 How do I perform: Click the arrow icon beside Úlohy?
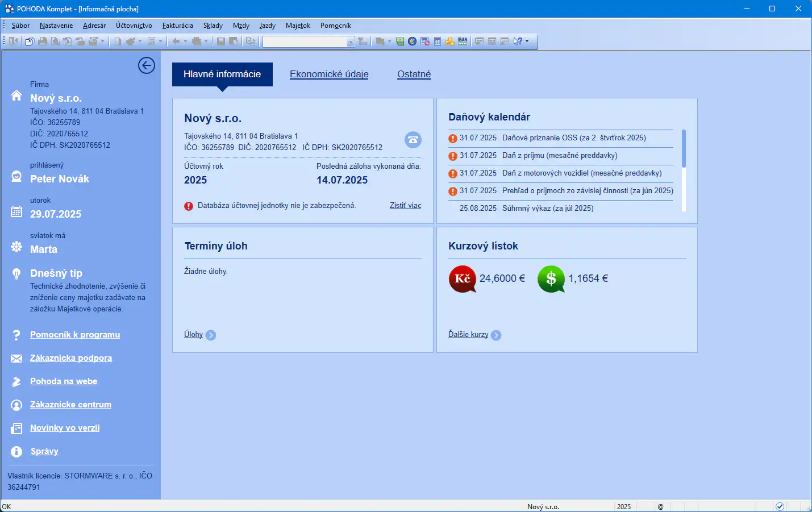211,335
